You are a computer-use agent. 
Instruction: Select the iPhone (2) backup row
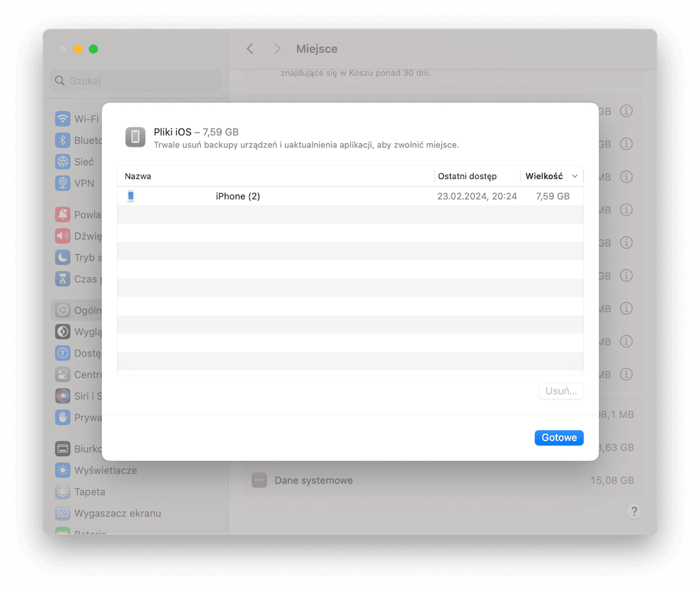[x=350, y=196]
